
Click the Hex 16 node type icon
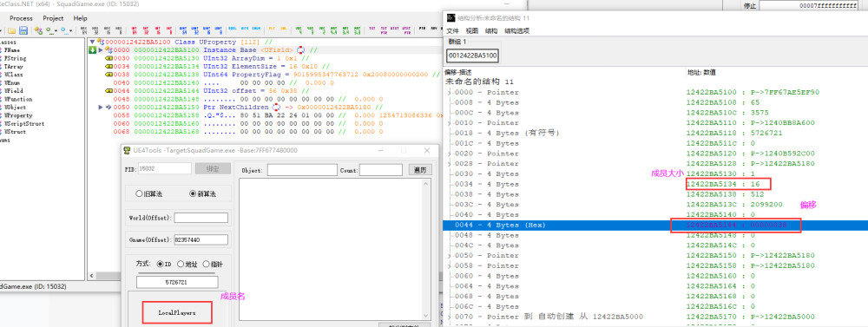(x=108, y=30)
